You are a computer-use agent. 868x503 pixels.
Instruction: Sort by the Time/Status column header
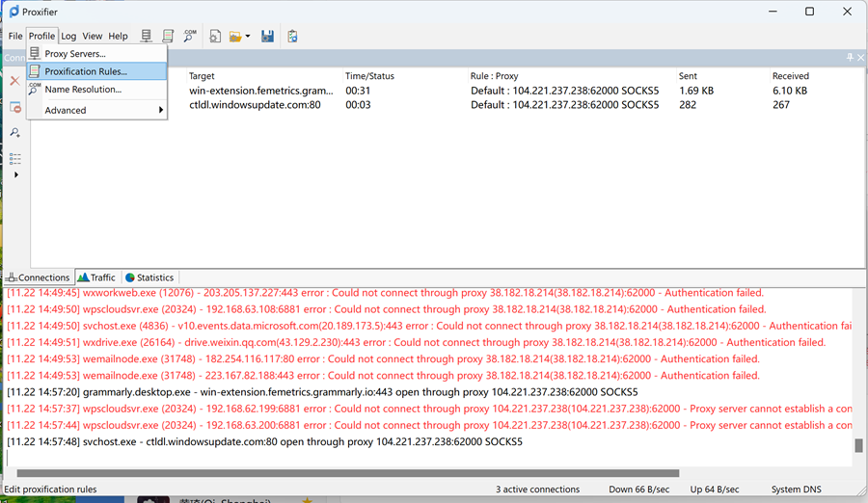coord(369,76)
